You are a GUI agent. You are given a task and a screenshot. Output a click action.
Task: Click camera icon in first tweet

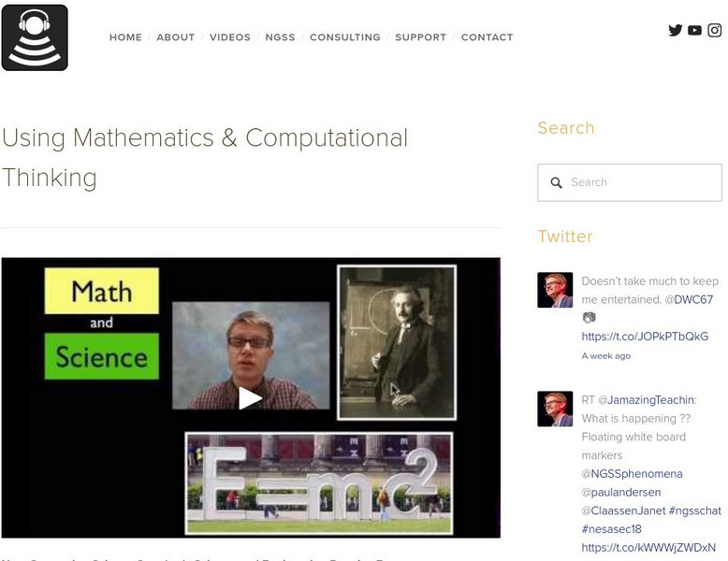589,318
